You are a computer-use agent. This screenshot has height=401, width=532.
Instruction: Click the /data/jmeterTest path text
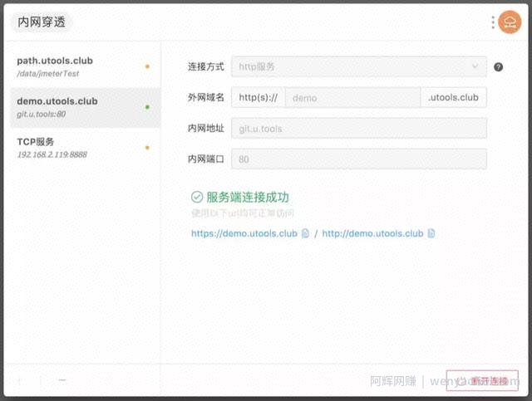[48, 74]
